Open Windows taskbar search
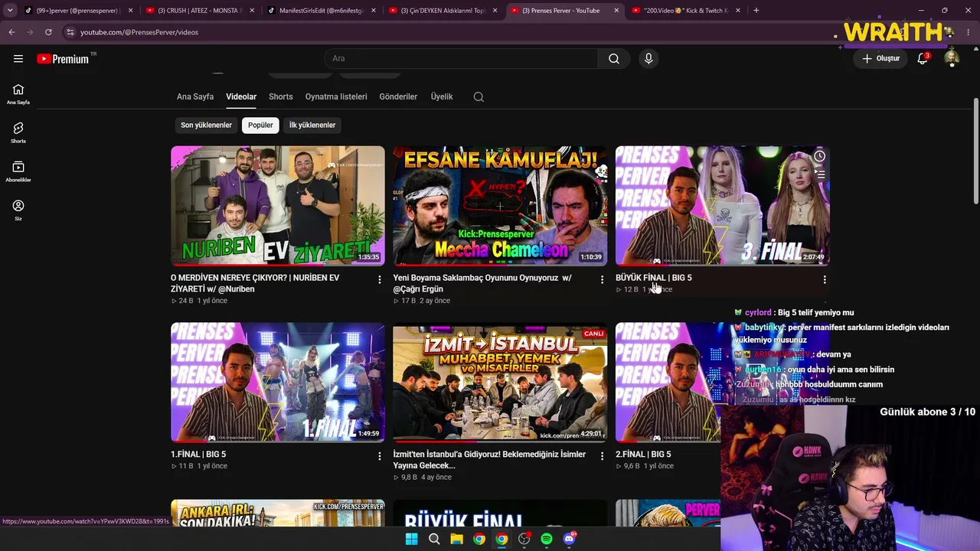The width and height of the screenshot is (980, 551). pos(434,539)
